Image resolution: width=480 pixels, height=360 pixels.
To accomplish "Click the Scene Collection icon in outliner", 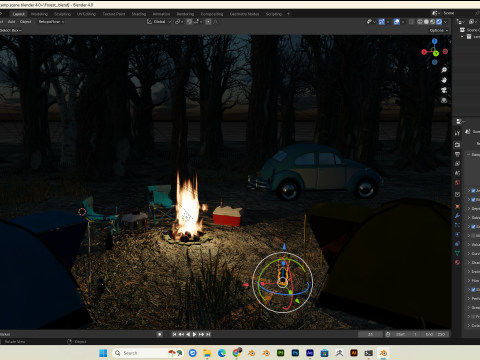I will point(462,30).
